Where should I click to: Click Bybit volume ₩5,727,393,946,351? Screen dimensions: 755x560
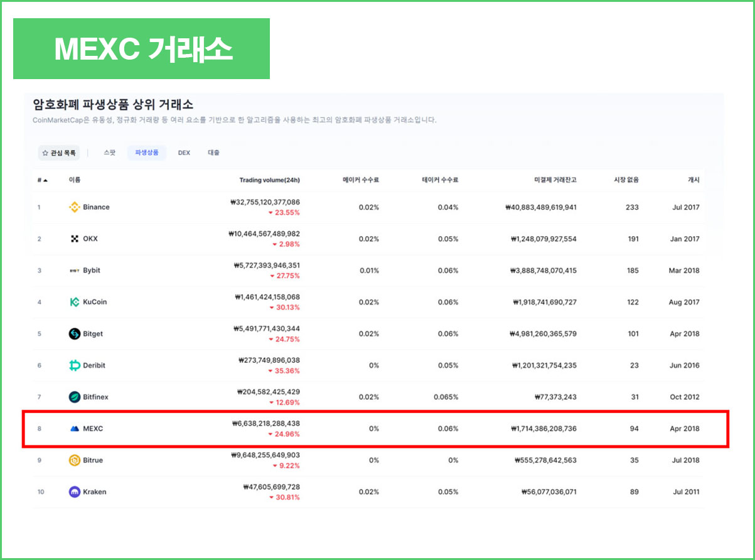tap(267, 266)
